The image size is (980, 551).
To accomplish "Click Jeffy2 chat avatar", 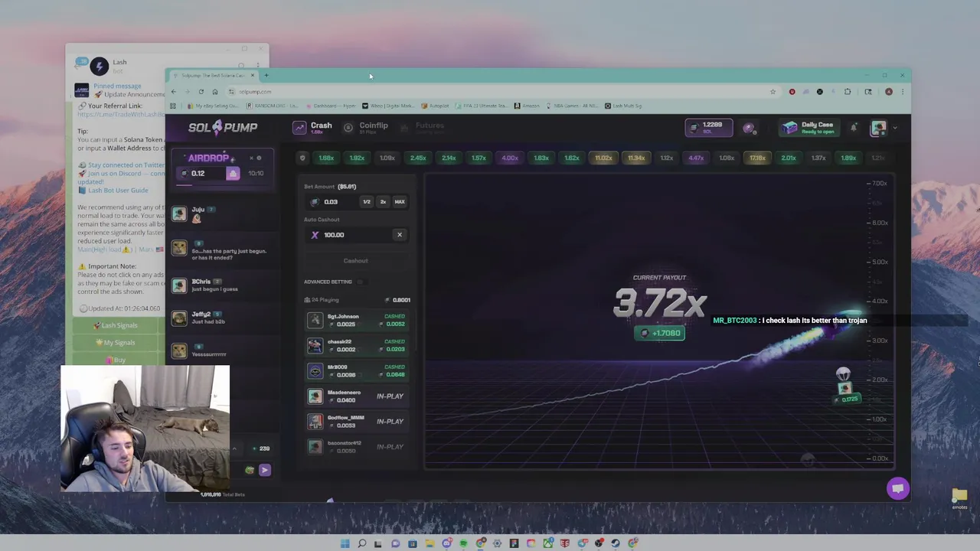I will pyautogui.click(x=179, y=318).
